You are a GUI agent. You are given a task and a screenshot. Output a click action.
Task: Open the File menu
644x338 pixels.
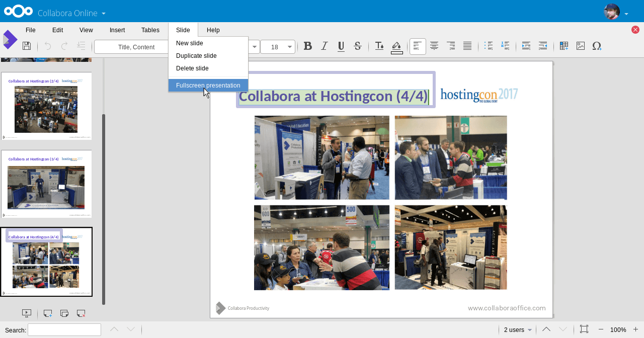point(31,30)
